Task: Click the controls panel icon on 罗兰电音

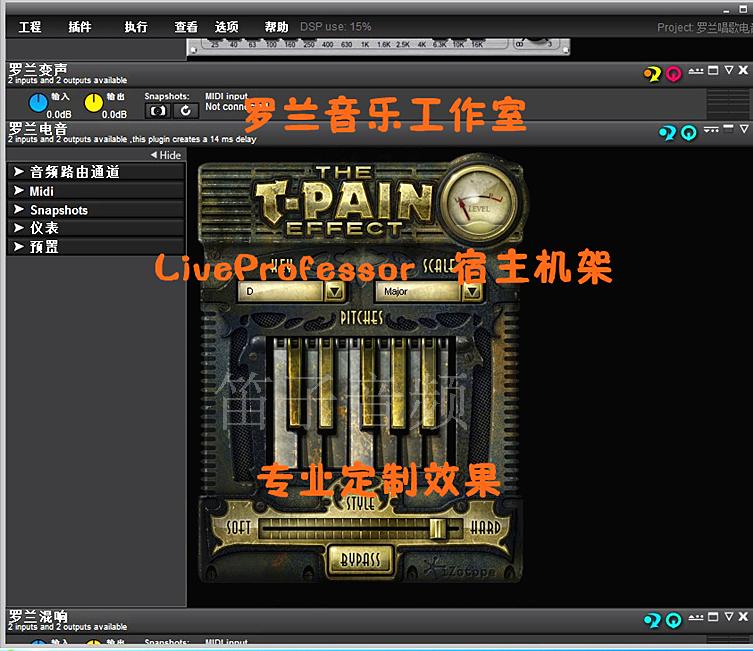Action: coord(711,130)
